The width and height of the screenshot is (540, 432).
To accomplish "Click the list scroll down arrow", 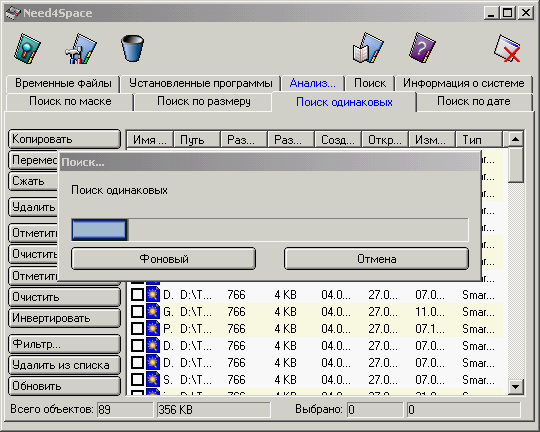I will coord(516,387).
